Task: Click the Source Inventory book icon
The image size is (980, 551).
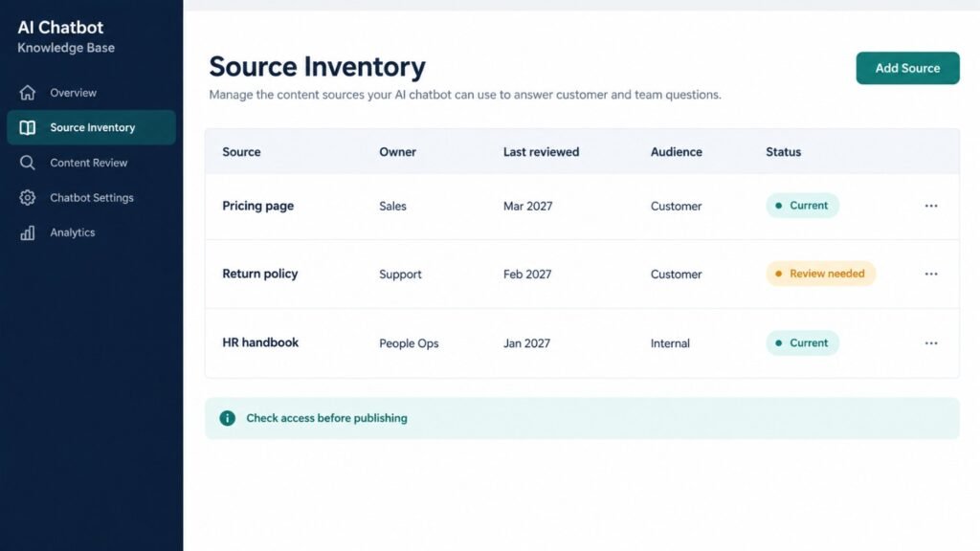Action: pos(27,127)
